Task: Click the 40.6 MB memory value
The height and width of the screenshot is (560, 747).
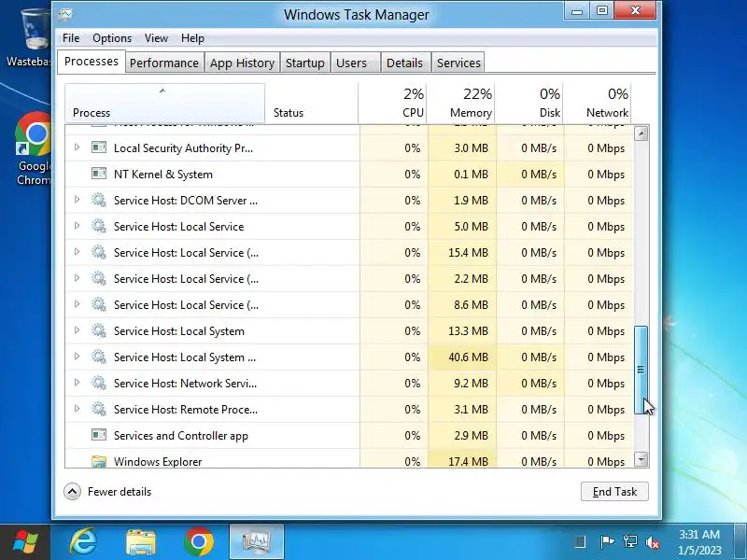Action: point(468,357)
